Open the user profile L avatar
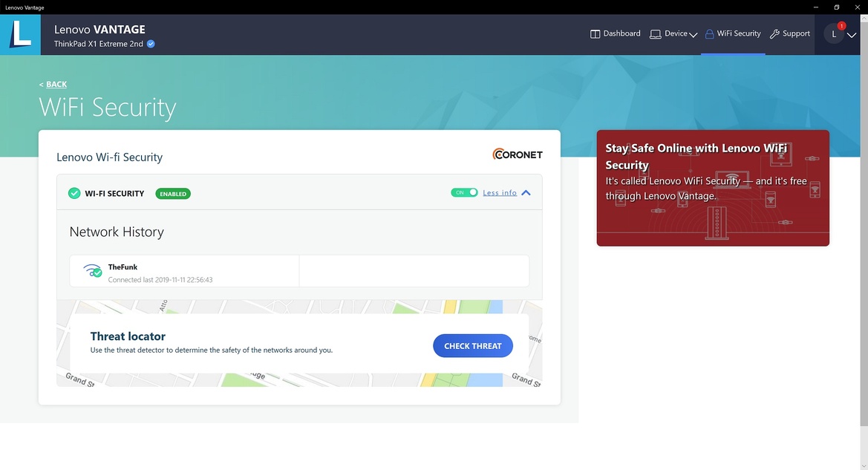 (x=834, y=34)
